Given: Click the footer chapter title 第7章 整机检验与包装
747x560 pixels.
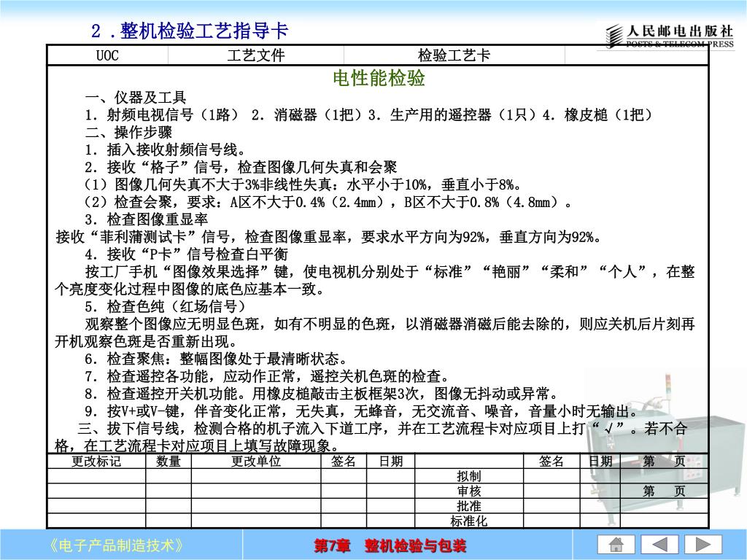Looking at the screenshot, I should (390, 545).
